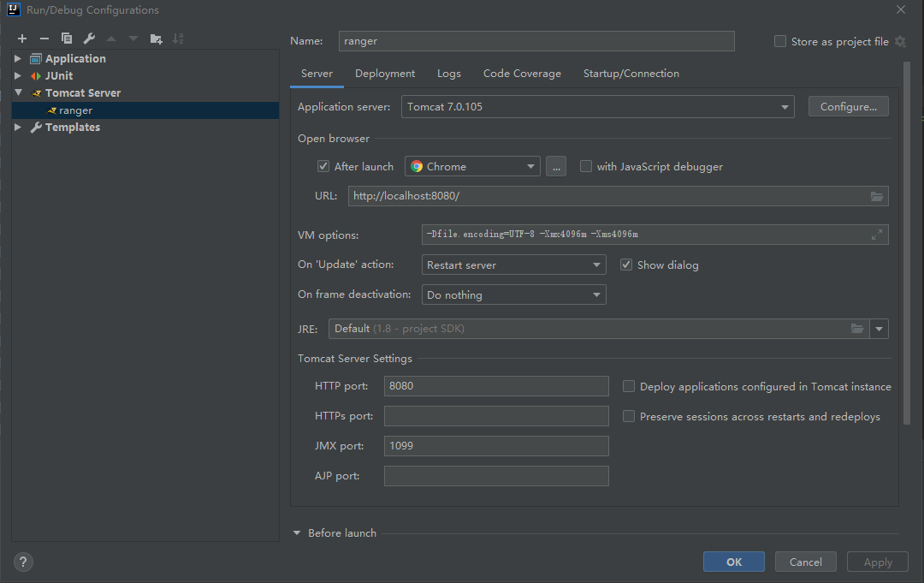This screenshot has width=924, height=583.
Task: Click gear icon beside Store as project file
Action: click(900, 41)
